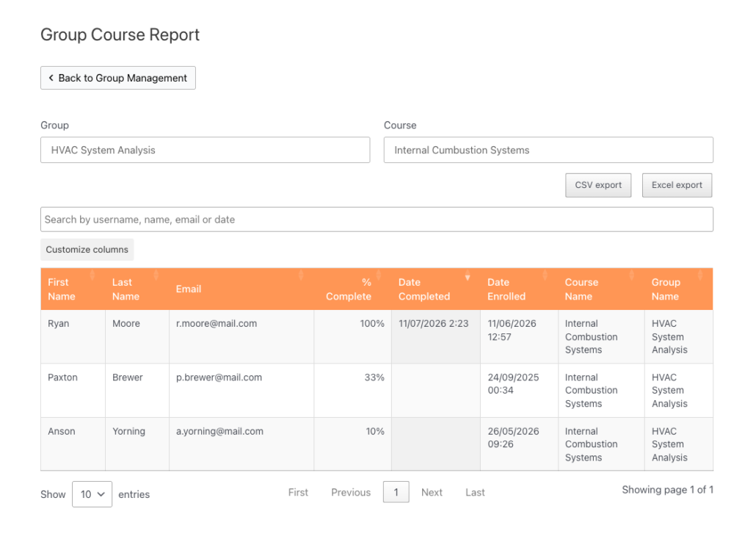756x539 pixels.
Task: Select the last name Moore
Action: pyautogui.click(x=126, y=324)
